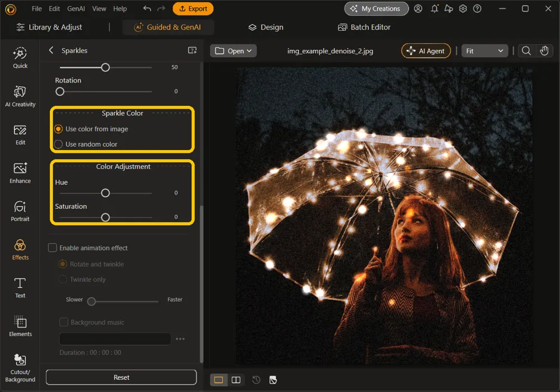Click the show original image icon

pyautogui.click(x=273, y=380)
